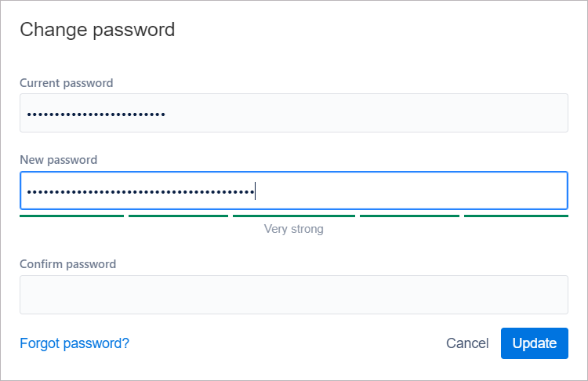Click the Change password dialog heading
The width and height of the screenshot is (588, 381).
tap(97, 30)
